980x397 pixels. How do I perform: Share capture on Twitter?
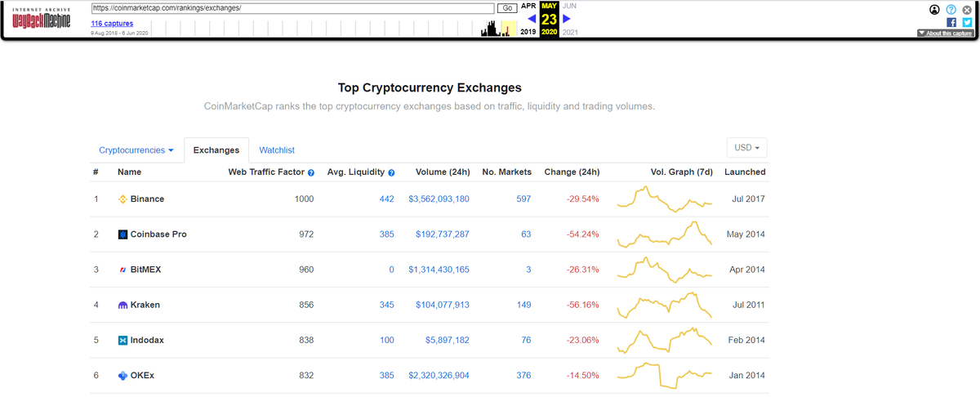pyautogui.click(x=967, y=23)
